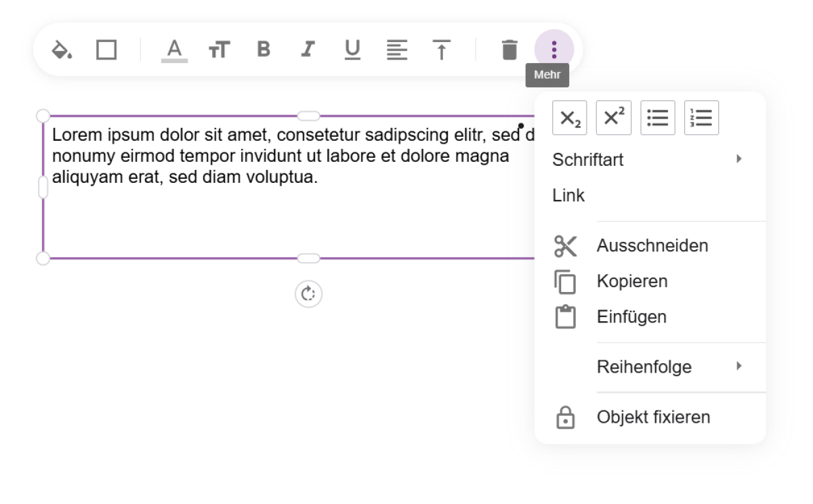Delete the text box with trash icon
This screenshot has height=504, width=813.
pyautogui.click(x=509, y=49)
